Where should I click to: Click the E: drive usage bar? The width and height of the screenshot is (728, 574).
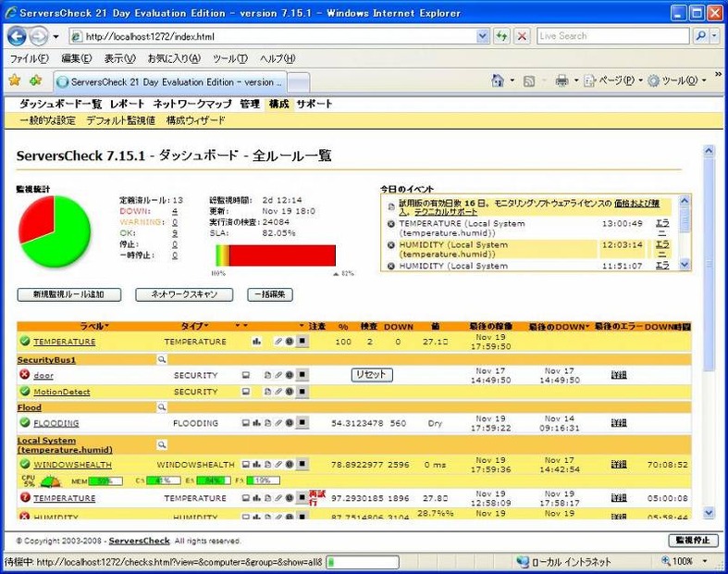pyautogui.click(x=214, y=480)
